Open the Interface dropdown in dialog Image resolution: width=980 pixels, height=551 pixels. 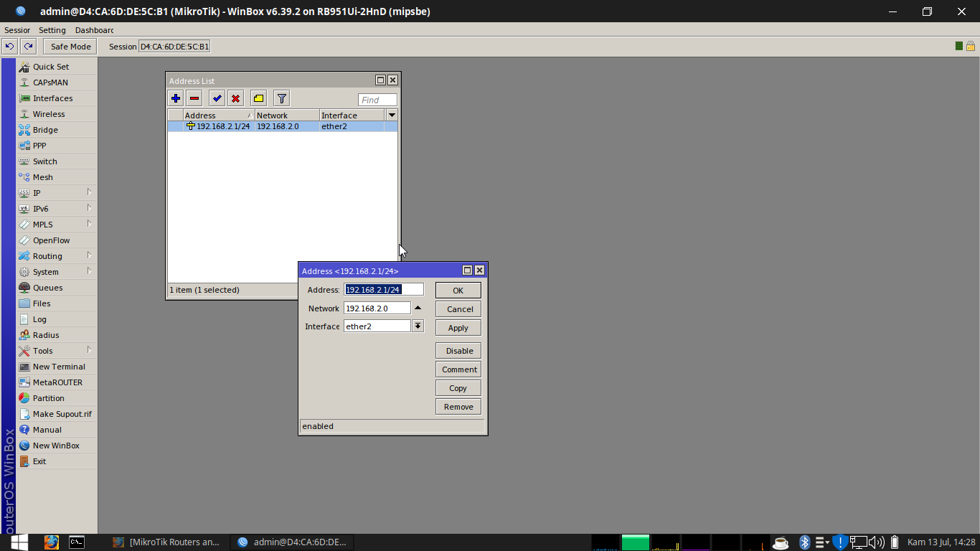pyautogui.click(x=418, y=326)
